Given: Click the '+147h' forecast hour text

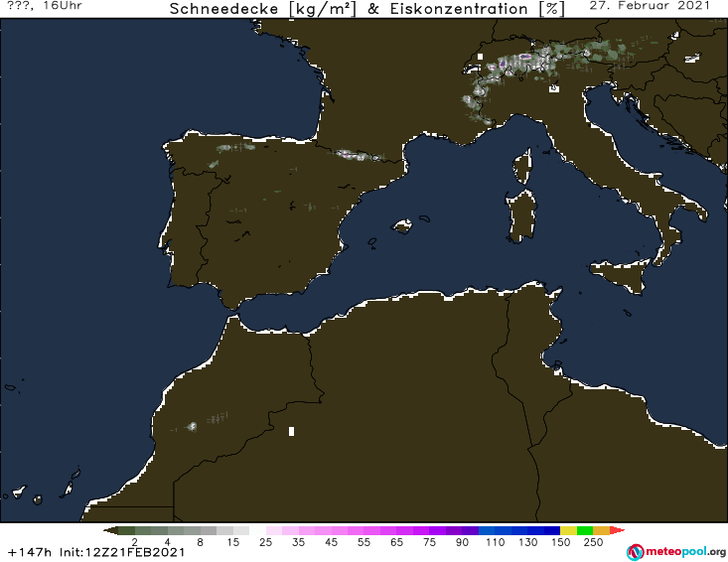Looking at the screenshot, I should 30,552.
